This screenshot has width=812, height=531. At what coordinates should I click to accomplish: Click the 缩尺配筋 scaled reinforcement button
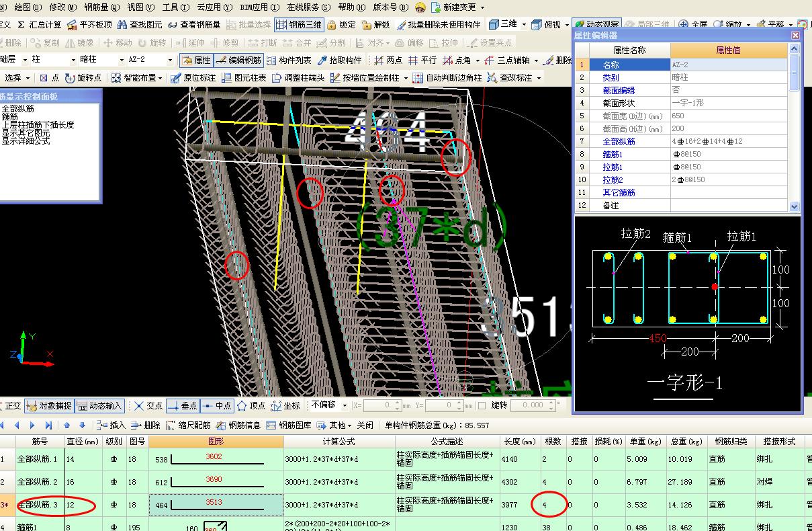click(x=189, y=425)
